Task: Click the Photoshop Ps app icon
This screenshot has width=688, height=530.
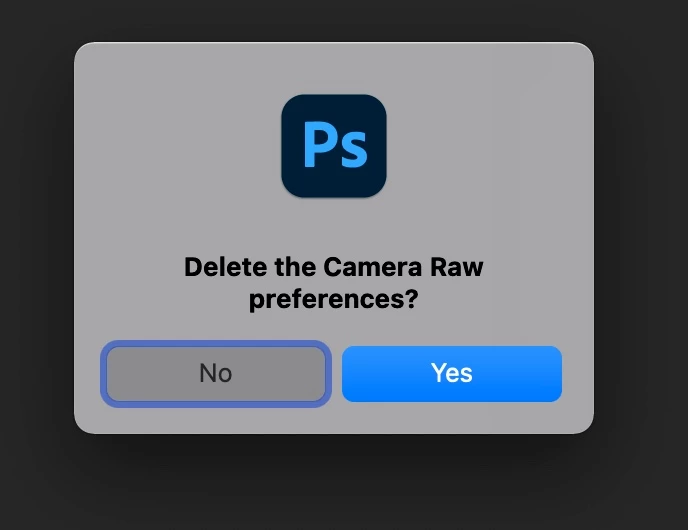Action: click(x=334, y=146)
